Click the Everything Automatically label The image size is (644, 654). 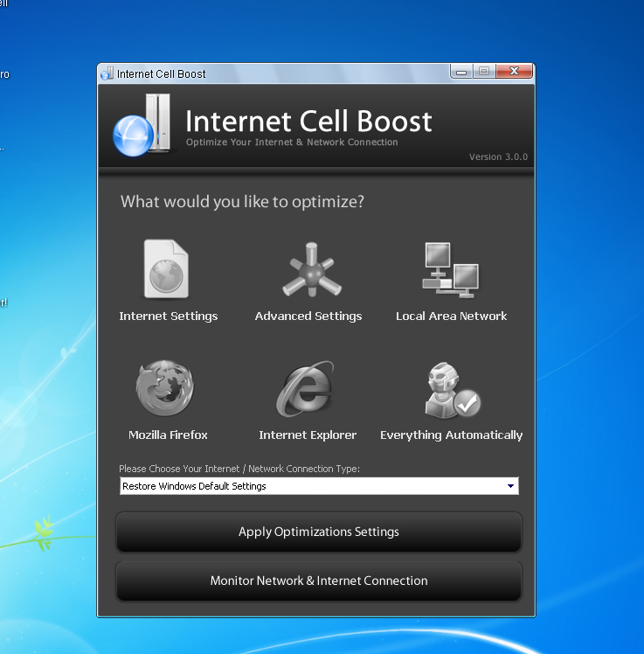pyautogui.click(x=452, y=435)
